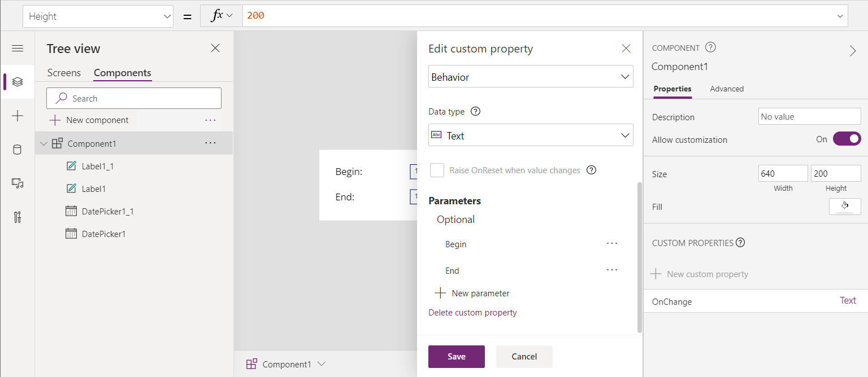Open more options for Begin parameter
868x377 pixels.
tap(611, 244)
